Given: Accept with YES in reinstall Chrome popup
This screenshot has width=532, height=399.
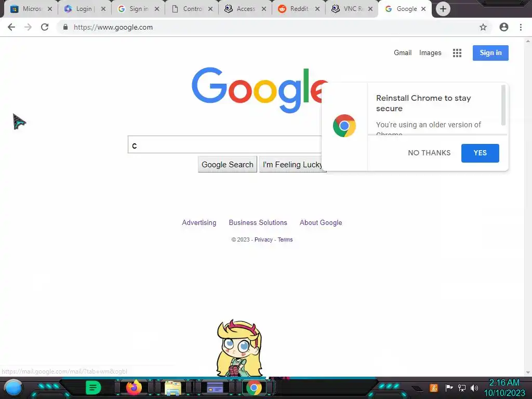Looking at the screenshot, I should tap(480, 153).
